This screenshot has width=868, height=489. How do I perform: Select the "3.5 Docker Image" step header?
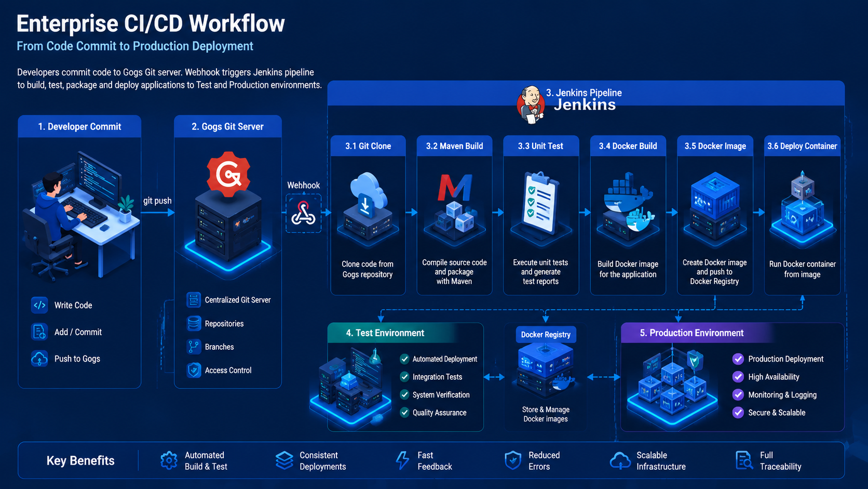pyautogui.click(x=715, y=146)
